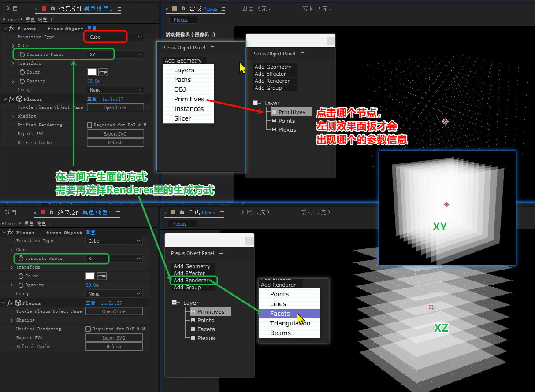The height and width of the screenshot is (392, 535).
Task: Click the lower panel's 1nv3rt37 link
Action: coord(111,303)
